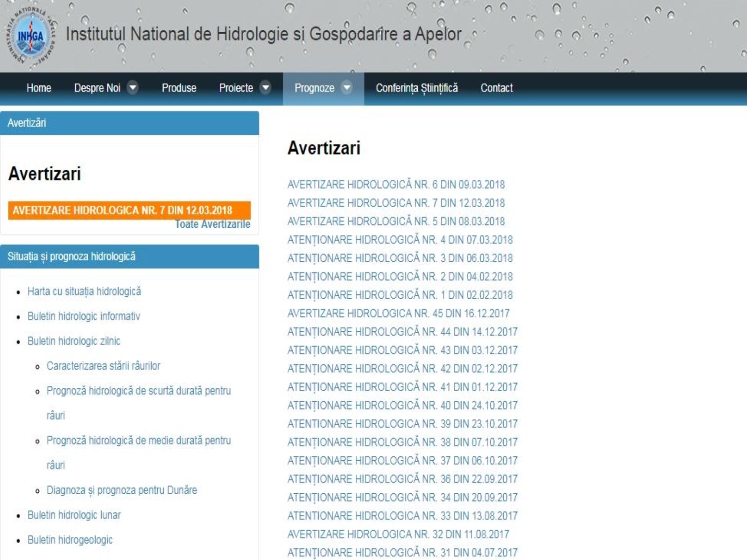The width and height of the screenshot is (747, 560).
Task: Open Avertizare Hidrologică Nr. 6 from 09.03.2018
Action: point(396,185)
